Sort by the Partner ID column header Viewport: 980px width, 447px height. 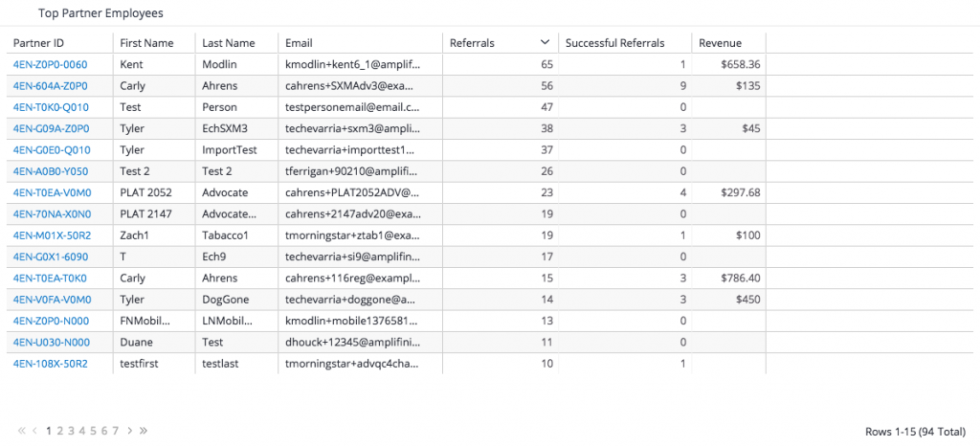(x=39, y=43)
